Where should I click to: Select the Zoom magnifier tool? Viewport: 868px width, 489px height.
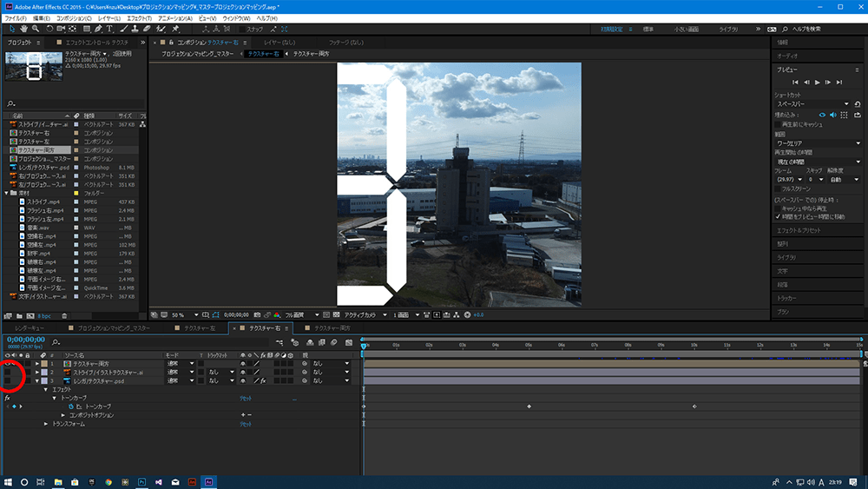point(36,29)
